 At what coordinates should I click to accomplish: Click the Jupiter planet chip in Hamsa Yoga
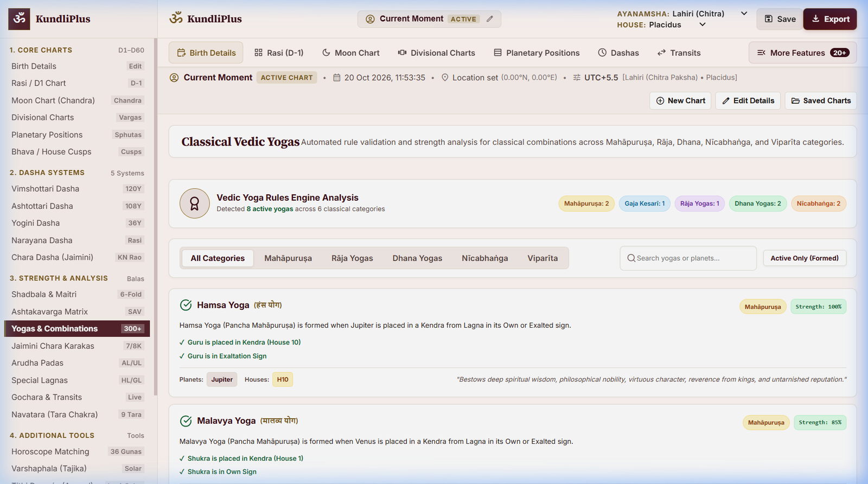tap(222, 379)
